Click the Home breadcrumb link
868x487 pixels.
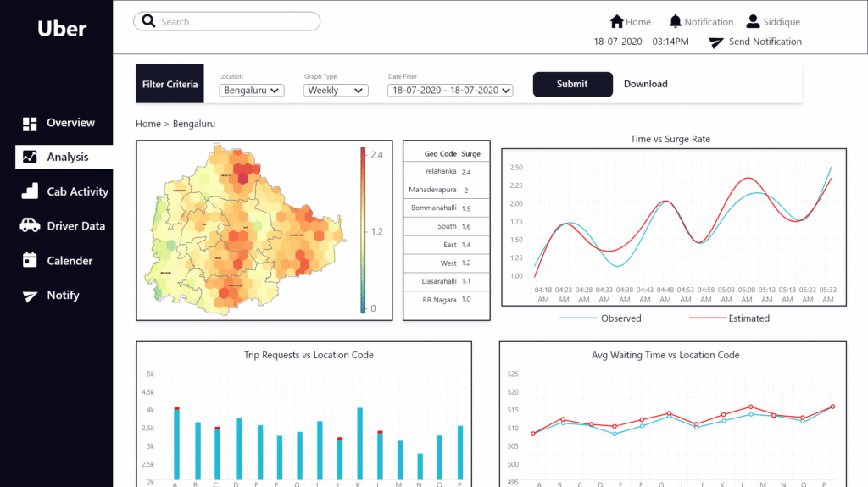(147, 124)
